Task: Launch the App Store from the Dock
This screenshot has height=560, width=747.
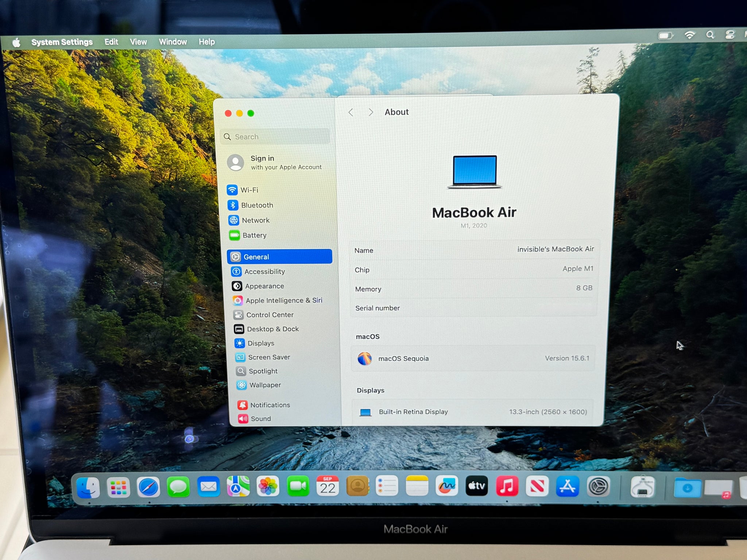Action: [567, 486]
